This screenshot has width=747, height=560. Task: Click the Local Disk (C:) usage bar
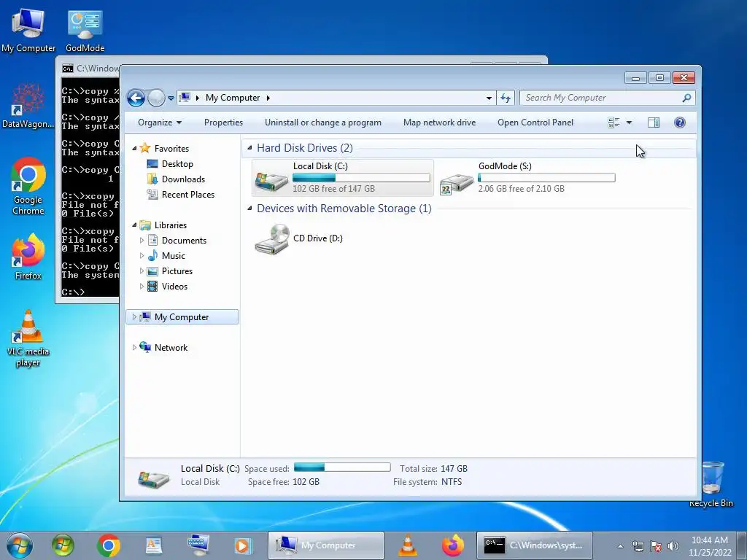click(361, 178)
